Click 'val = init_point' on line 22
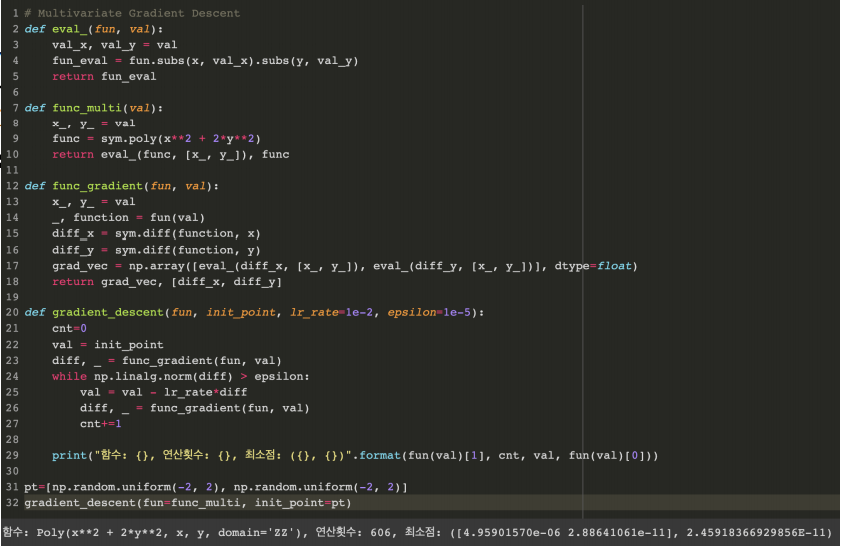841x547 pixels. (x=108, y=345)
